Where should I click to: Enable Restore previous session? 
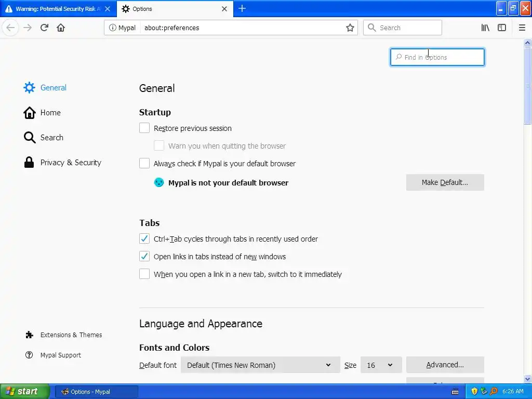click(x=144, y=128)
